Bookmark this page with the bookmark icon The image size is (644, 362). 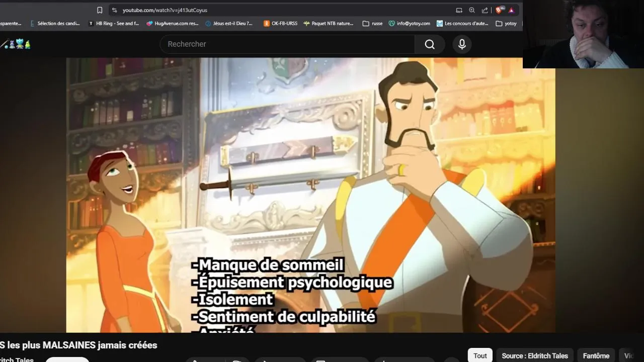[x=100, y=10]
